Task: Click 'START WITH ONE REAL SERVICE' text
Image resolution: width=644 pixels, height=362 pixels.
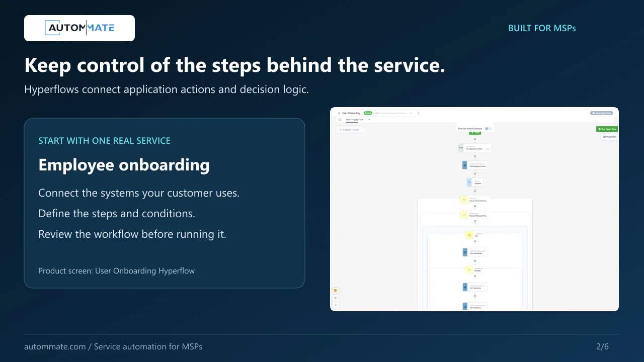Action: click(104, 141)
